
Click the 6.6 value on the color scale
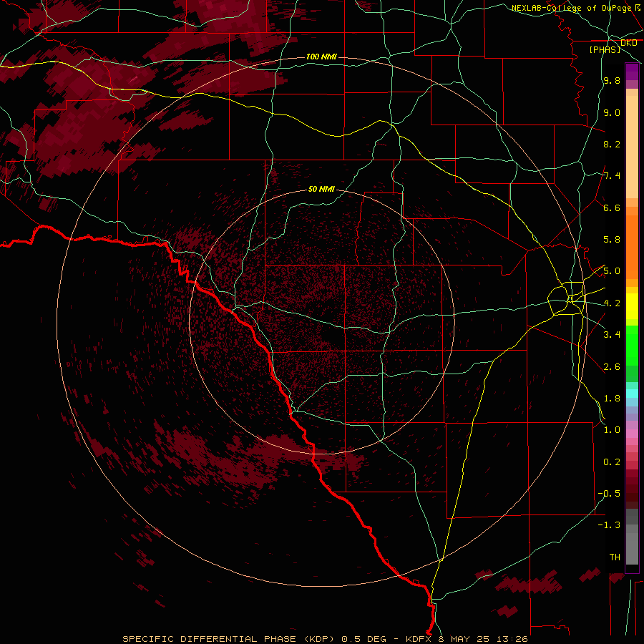[x=612, y=208]
